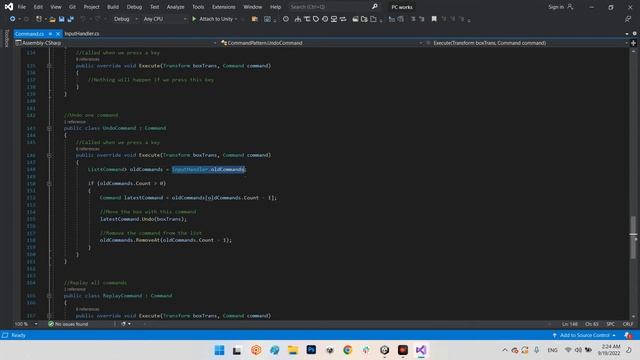640x360 pixels.
Task: Click the Visual Studio icon in the taskbar
Action: [421, 350]
